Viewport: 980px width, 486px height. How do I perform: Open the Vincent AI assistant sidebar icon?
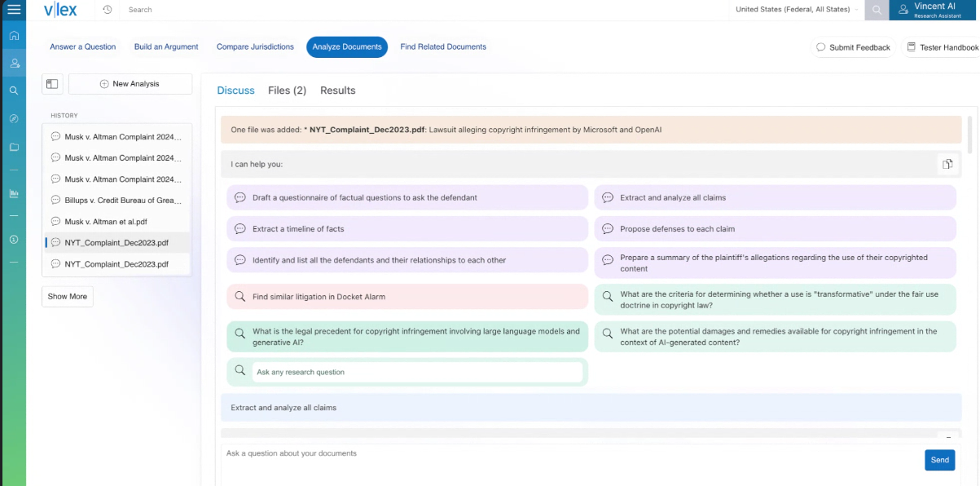click(13, 63)
